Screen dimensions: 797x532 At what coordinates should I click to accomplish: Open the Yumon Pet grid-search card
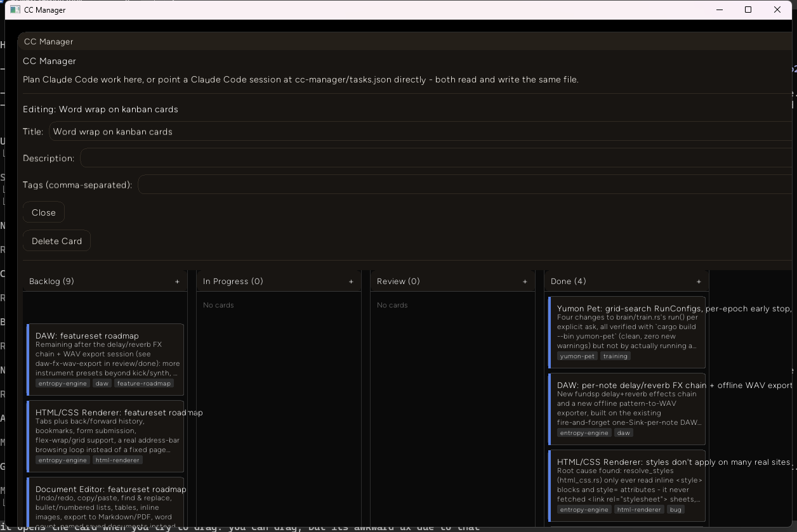[627, 332]
